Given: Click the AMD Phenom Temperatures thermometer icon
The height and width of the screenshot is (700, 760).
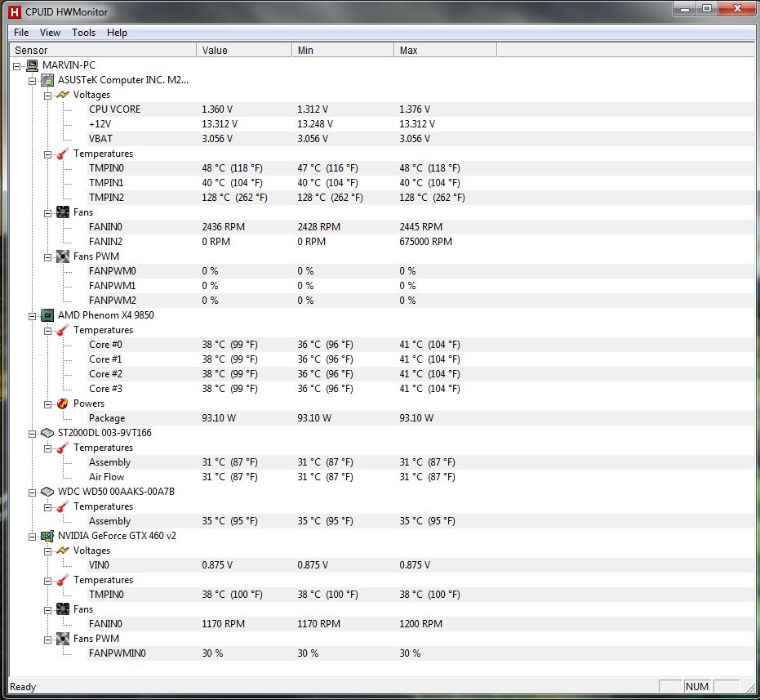Looking at the screenshot, I should pos(63,330).
